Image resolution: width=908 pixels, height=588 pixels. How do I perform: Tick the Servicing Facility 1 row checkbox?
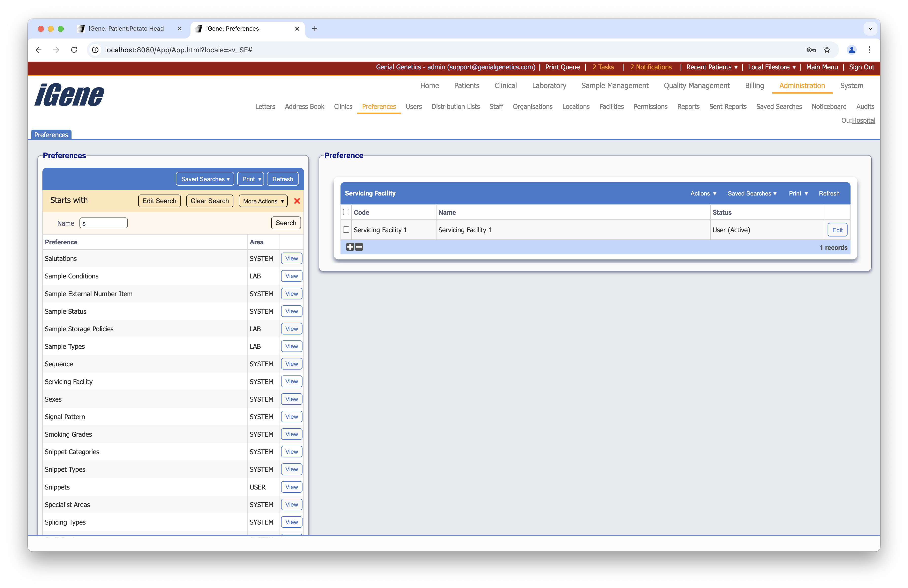[x=346, y=230]
